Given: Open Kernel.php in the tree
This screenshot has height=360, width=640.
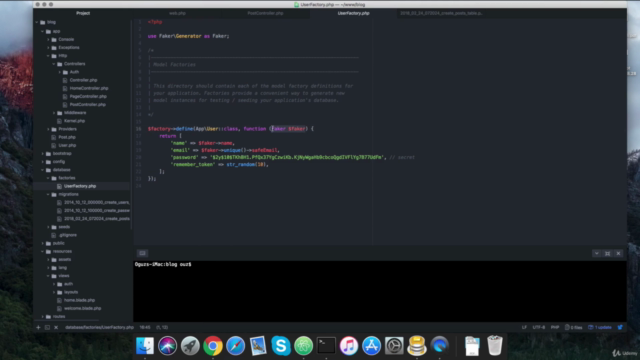Looking at the screenshot, I should [x=74, y=121].
